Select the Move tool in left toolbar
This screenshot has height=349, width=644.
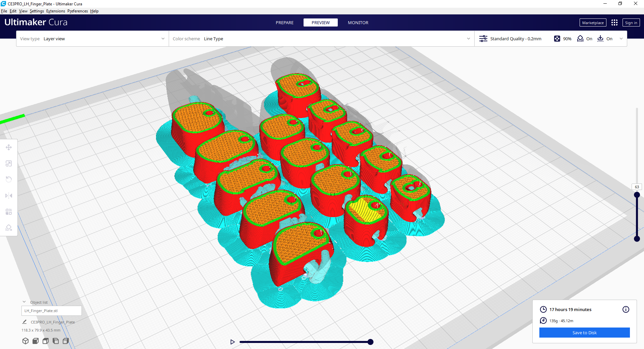(9, 147)
